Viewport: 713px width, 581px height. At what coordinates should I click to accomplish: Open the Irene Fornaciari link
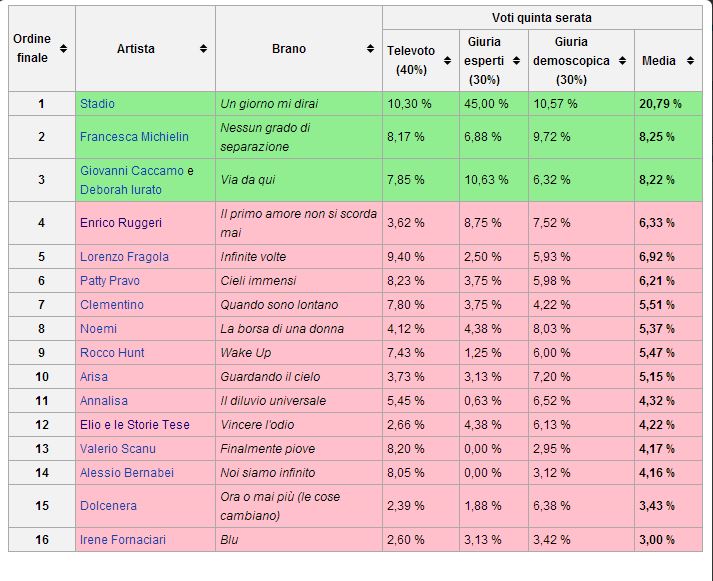click(x=123, y=540)
